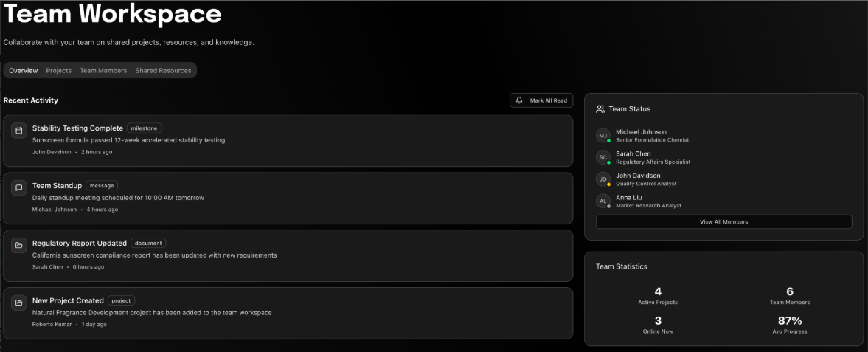Click the '2 hours ago' timestamp
The height and width of the screenshot is (352, 868).
[x=97, y=152]
